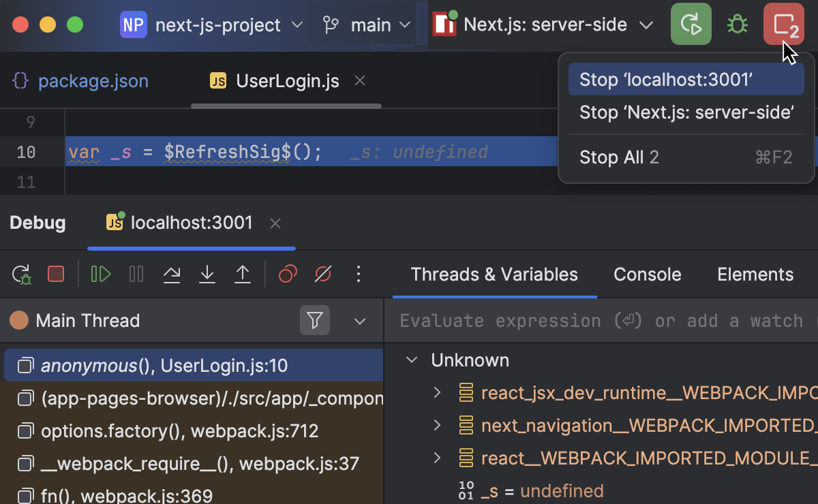Click the green rerun run configuration button
The height and width of the screenshot is (504, 818).
point(691,24)
